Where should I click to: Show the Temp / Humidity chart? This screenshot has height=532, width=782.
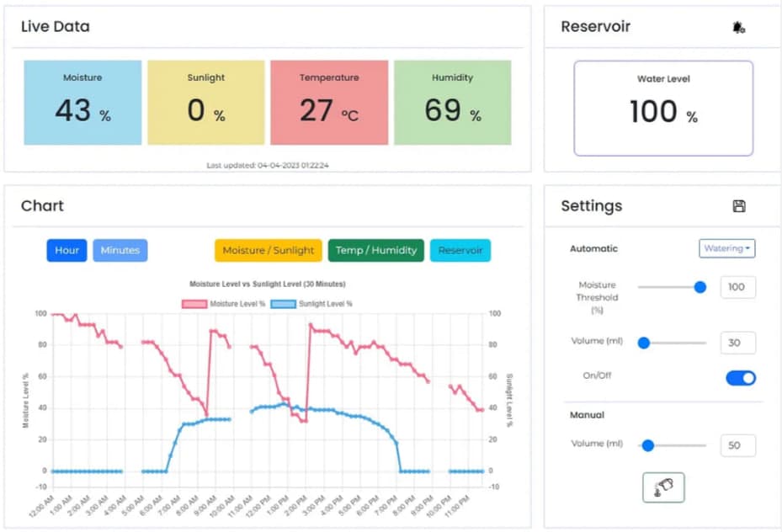pyautogui.click(x=376, y=250)
